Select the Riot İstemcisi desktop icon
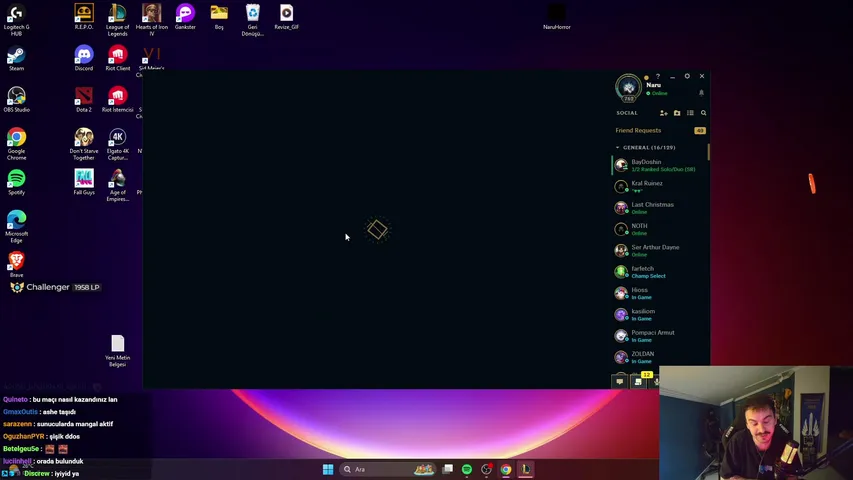 (x=118, y=100)
